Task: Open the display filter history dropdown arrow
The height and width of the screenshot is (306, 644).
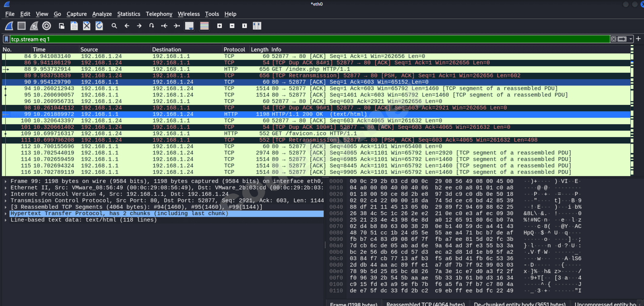Action: coord(631,39)
